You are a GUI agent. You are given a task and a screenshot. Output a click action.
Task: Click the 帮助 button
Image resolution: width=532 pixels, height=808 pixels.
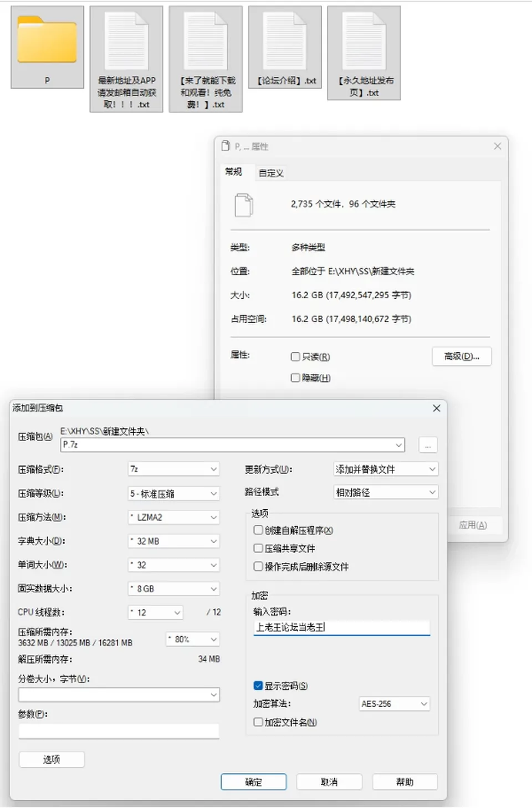405,782
